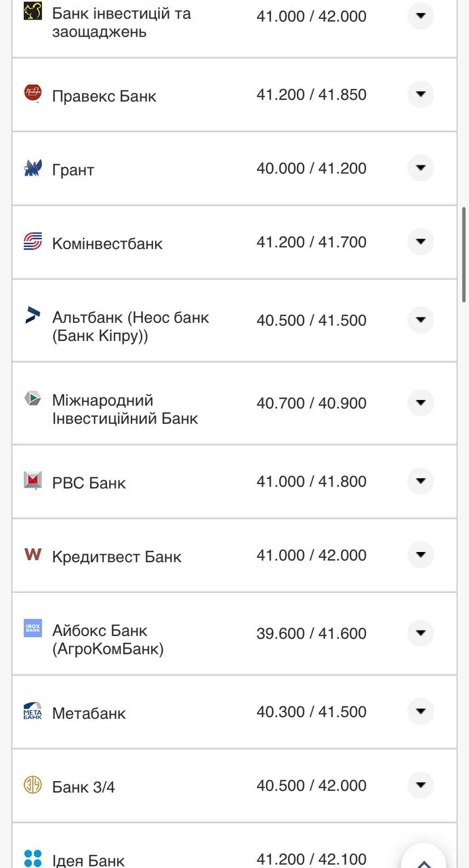Click the Банк 3/4 gold logo
This screenshot has width=469, height=868.
coord(32,785)
